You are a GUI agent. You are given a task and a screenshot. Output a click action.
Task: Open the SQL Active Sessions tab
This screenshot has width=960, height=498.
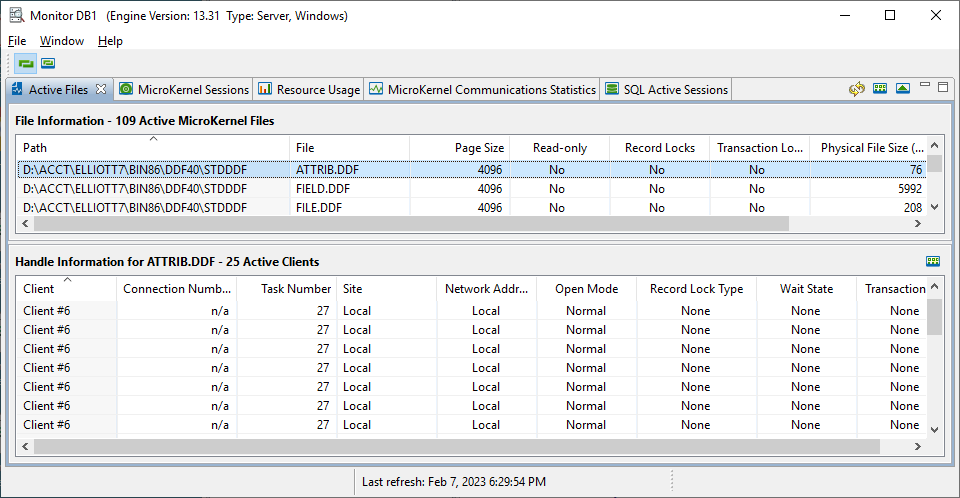667,89
